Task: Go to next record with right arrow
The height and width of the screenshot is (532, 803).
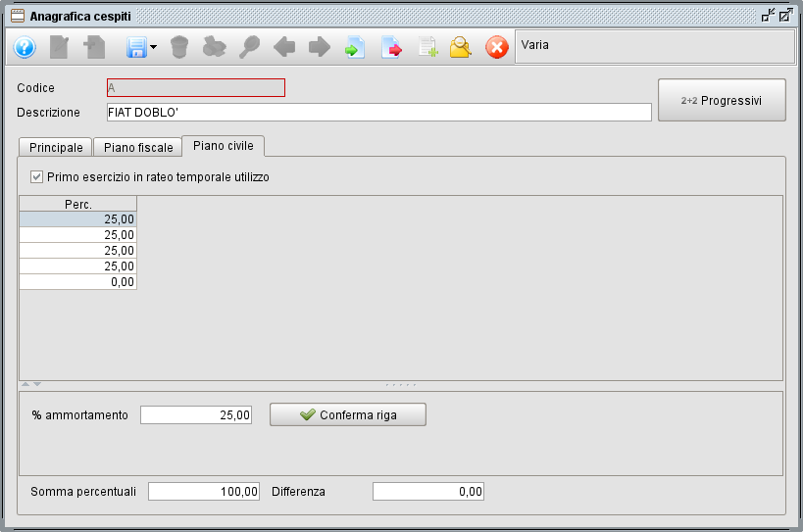Action: pos(320,48)
